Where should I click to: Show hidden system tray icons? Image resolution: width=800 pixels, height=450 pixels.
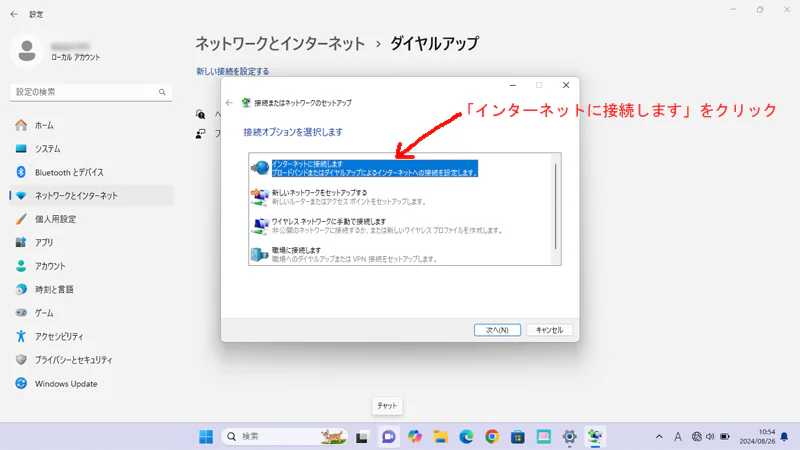659,436
